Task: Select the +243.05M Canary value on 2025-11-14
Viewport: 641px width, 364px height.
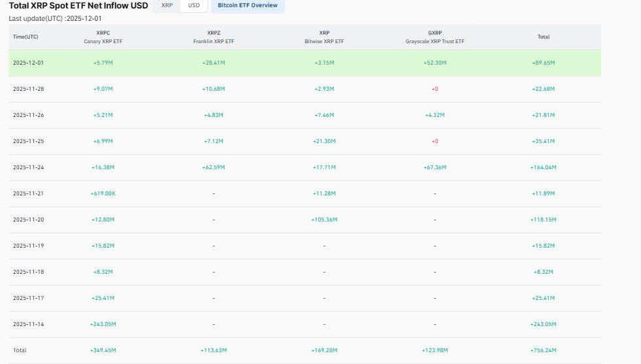Action: 103,324
